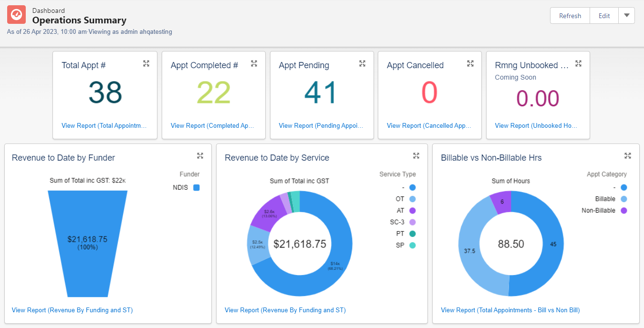Open the dropdown next to Edit
The width and height of the screenshot is (644, 328).
tap(626, 15)
